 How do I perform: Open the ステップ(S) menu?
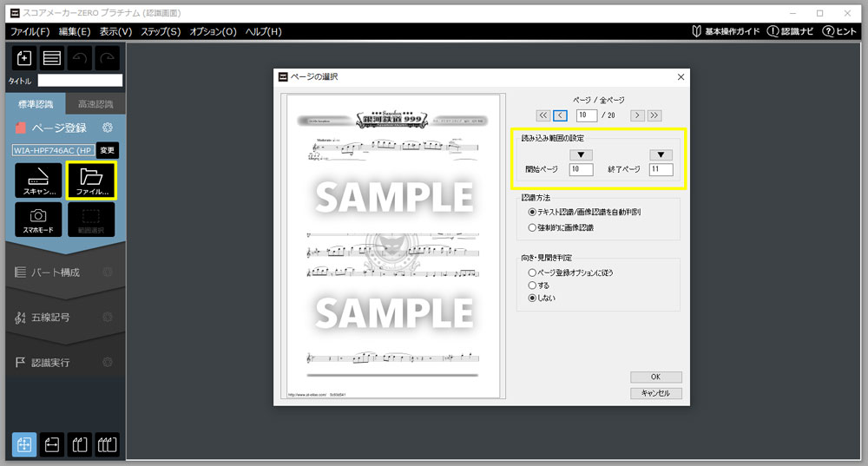pyautogui.click(x=161, y=31)
